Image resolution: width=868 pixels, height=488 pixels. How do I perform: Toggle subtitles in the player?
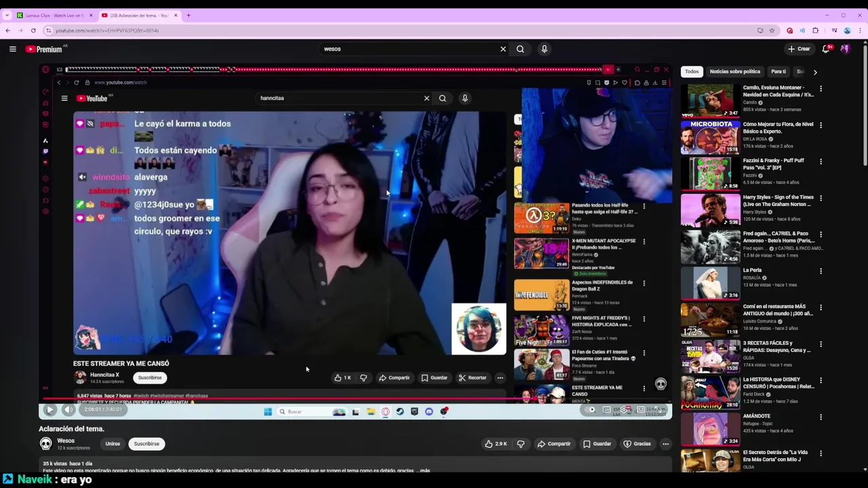(x=608, y=410)
